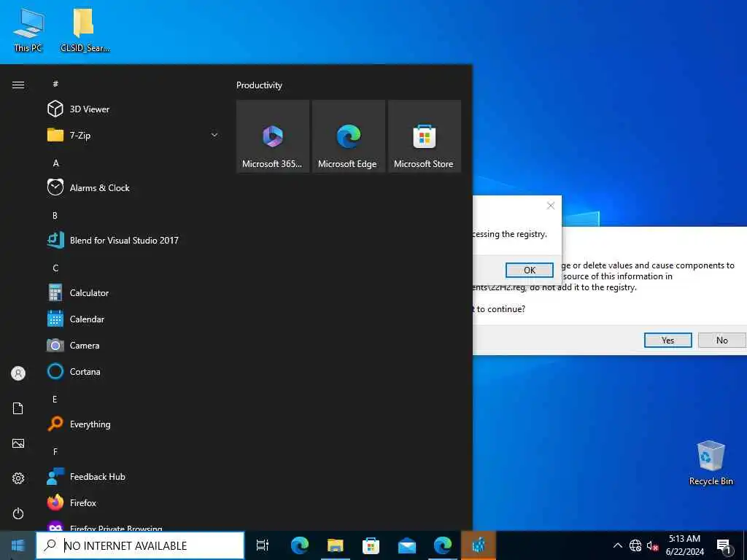The image size is (747, 560).
Task: Open Feedback Hub
Action: pyautogui.click(x=133, y=476)
